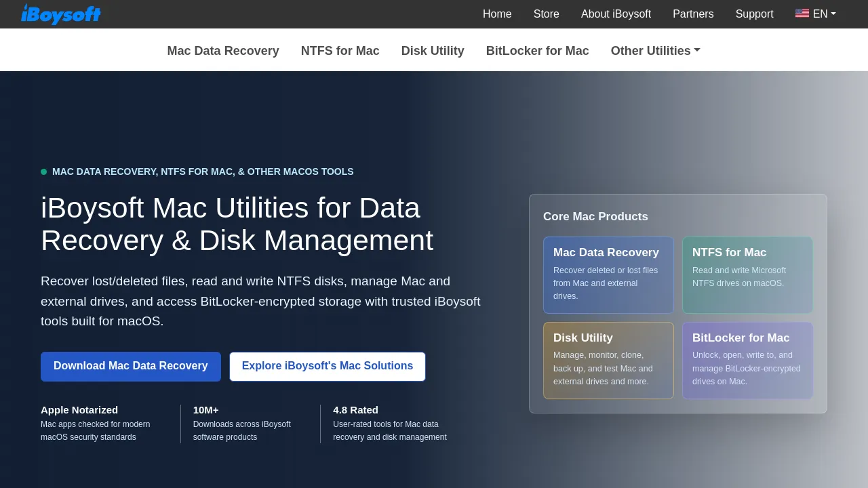The image size is (868, 488).
Task: Select NTFS for Mac in product nav
Action: [x=340, y=51]
